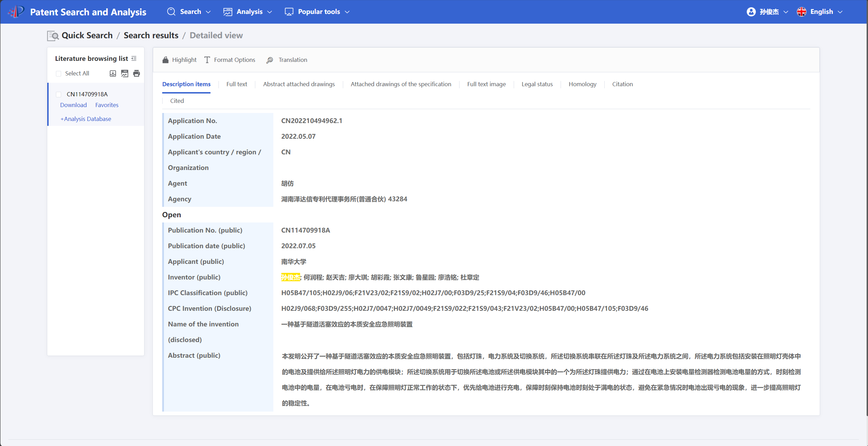Viewport: 868px width, 446px height.
Task: Tick the CN114709918A document checkbox
Action: [x=58, y=95]
